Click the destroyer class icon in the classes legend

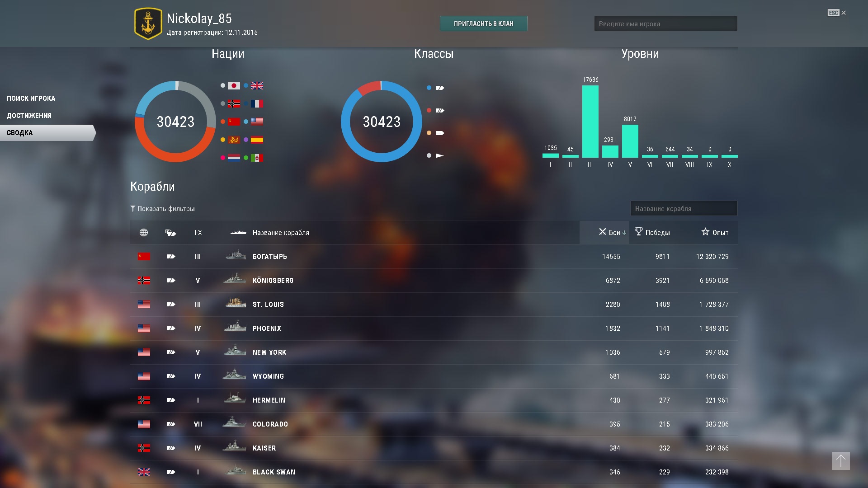tap(440, 155)
